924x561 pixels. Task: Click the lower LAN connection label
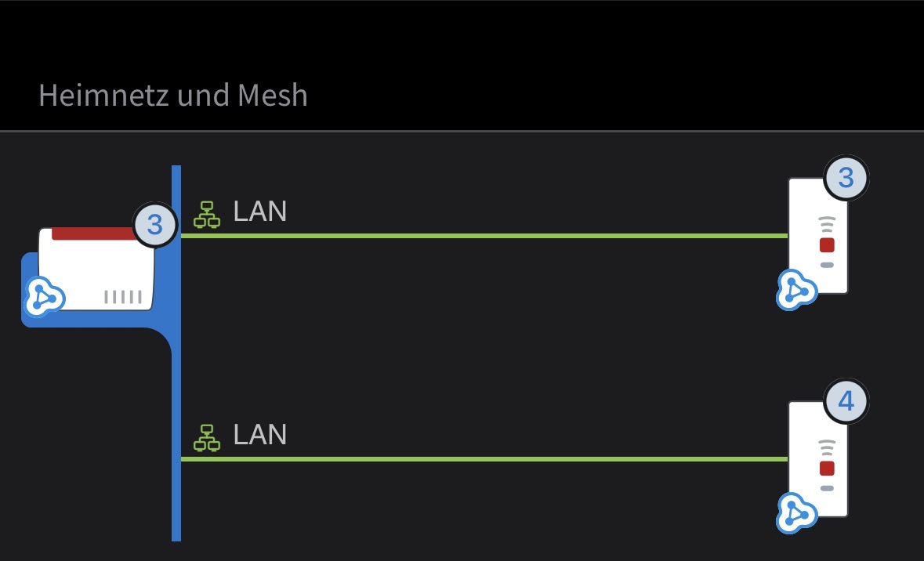(260, 434)
